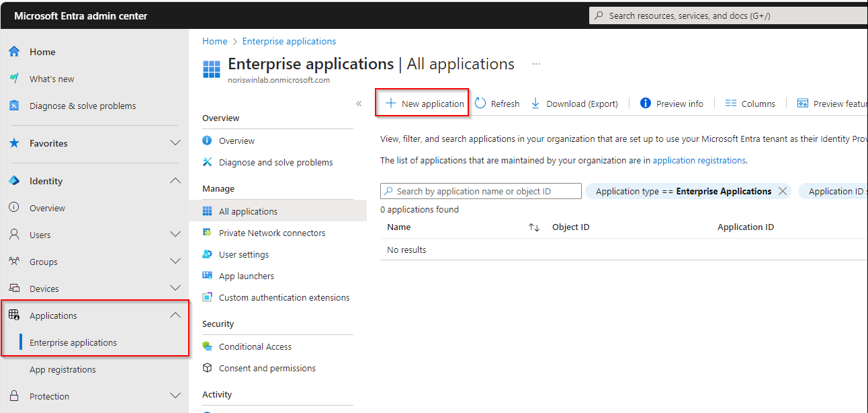Click the User settings gear icon
The width and height of the screenshot is (868, 413).
click(x=207, y=254)
